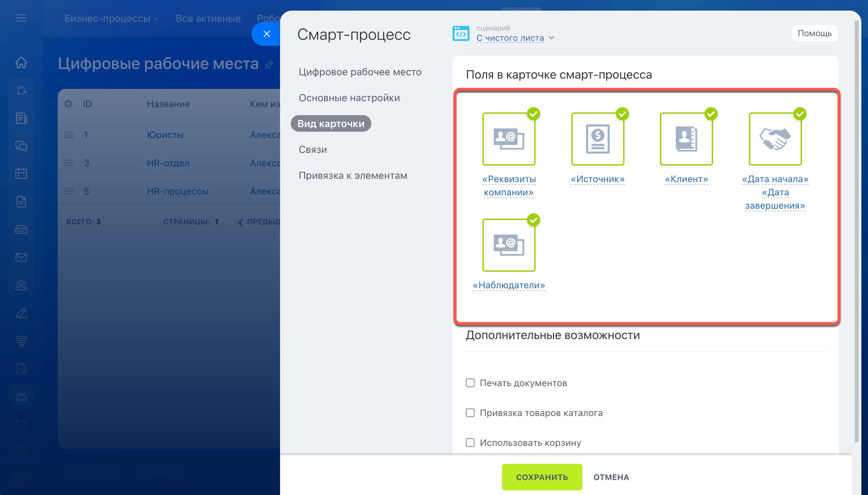The image size is (868, 495).
Task: Click the «Наблюдатели» field icon
Action: (509, 245)
